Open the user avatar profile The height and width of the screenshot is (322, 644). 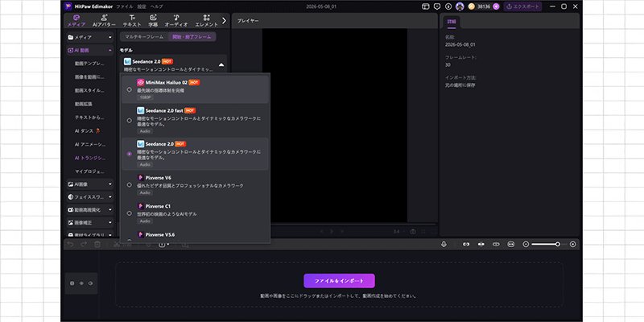pyautogui.click(x=460, y=6)
